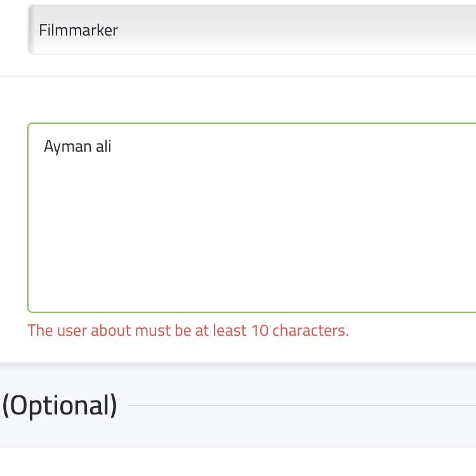Click the Filmmarker input field
Viewport: 476px width, 476px height.
coord(254,30)
